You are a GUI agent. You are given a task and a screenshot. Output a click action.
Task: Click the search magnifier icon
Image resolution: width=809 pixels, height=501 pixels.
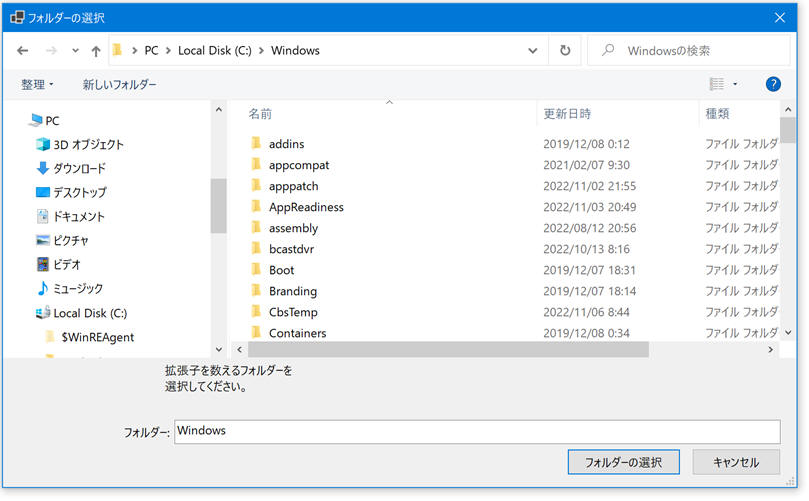(608, 50)
